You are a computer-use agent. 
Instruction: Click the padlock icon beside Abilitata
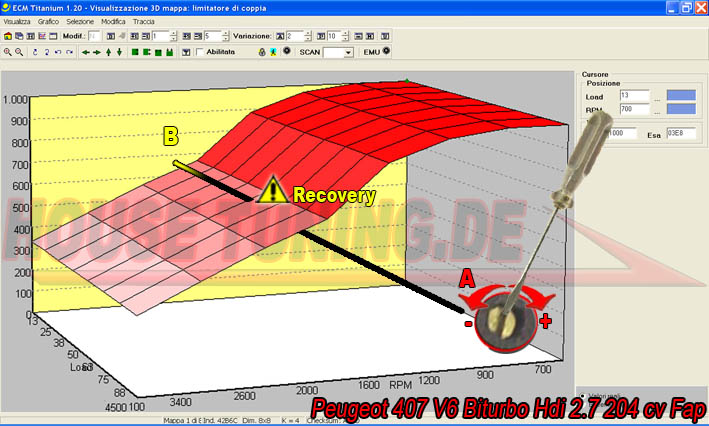(x=261, y=51)
